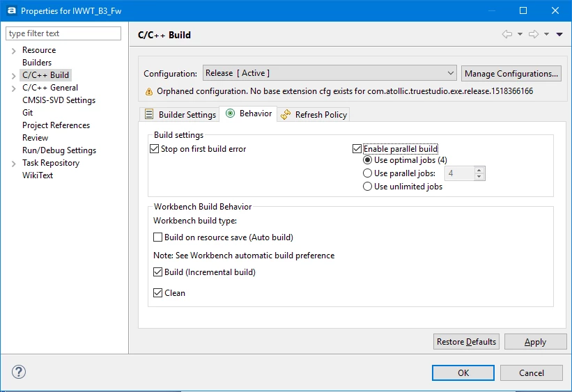Click the back navigation arrow icon
Viewport: 572px width, 392px height.
(x=507, y=34)
